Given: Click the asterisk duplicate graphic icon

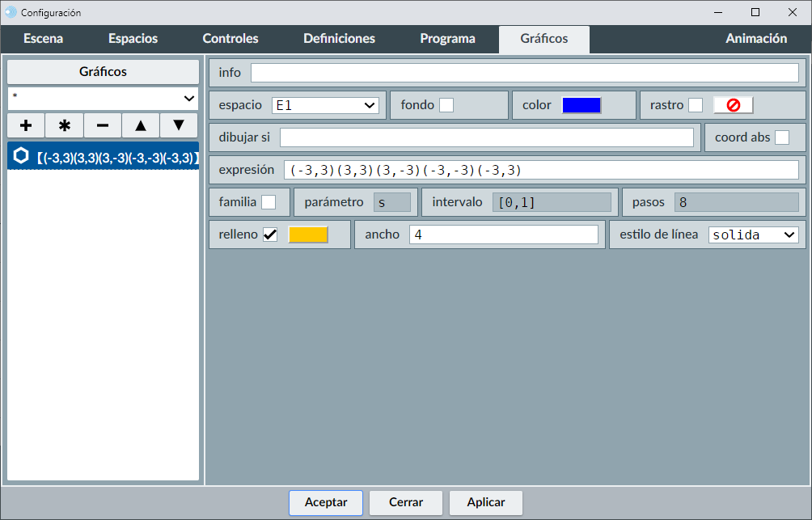Looking at the screenshot, I should click(x=65, y=125).
